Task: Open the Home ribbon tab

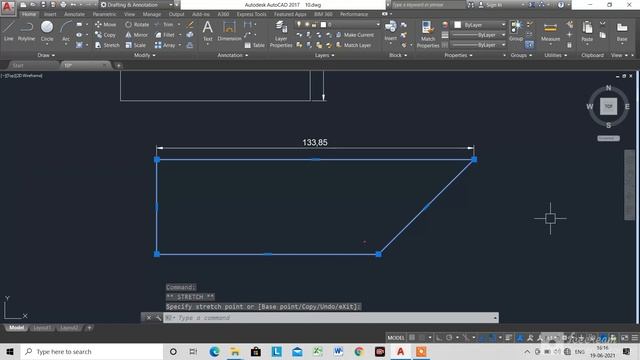Action: click(29, 14)
